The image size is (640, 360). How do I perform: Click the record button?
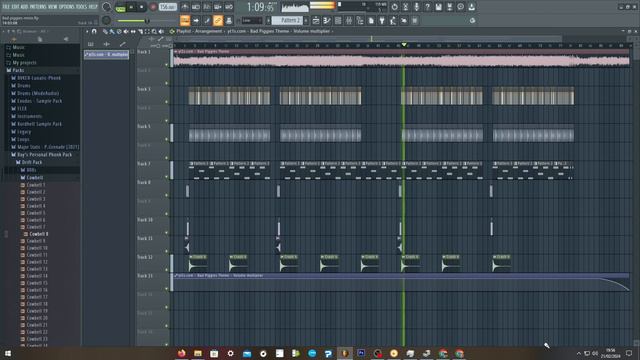(x=153, y=7)
